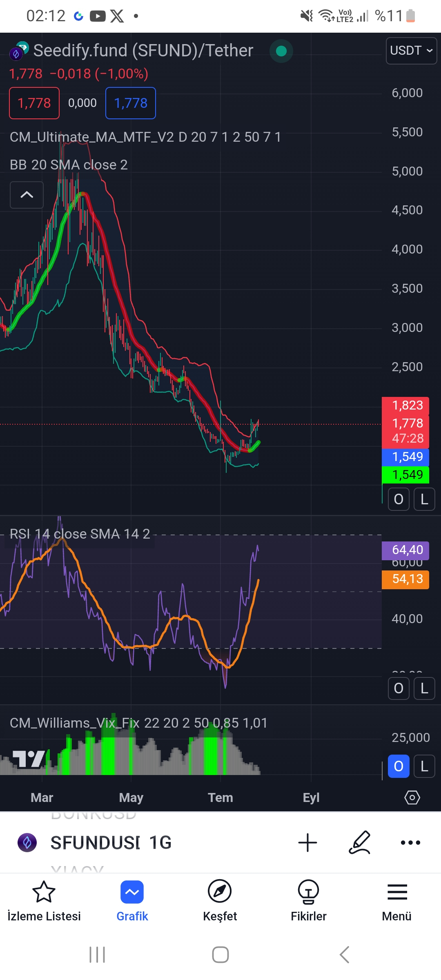Tap the Mar label on time axis
The width and height of the screenshot is (441, 980).
[42, 798]
